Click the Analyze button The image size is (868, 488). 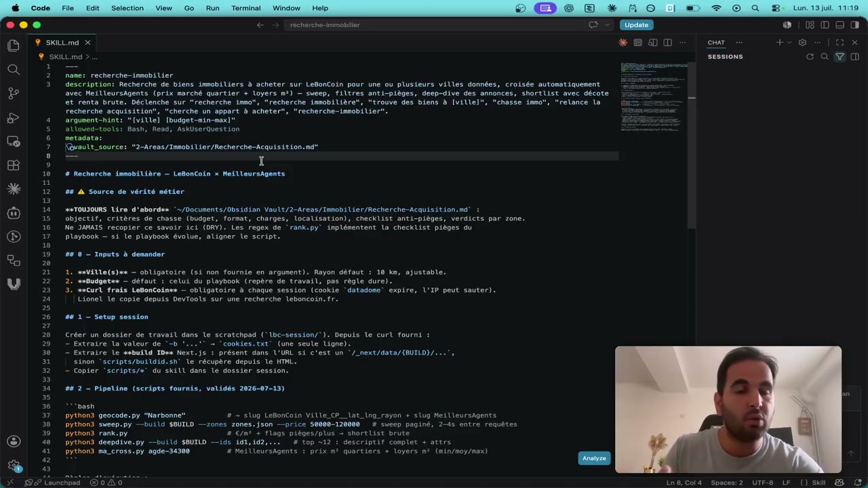pos(594,458)
